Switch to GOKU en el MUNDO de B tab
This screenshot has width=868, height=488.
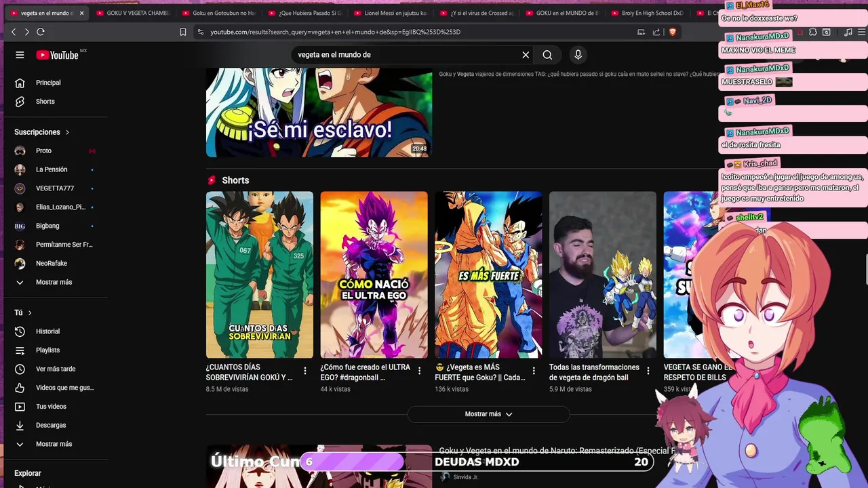pos(563,13)
